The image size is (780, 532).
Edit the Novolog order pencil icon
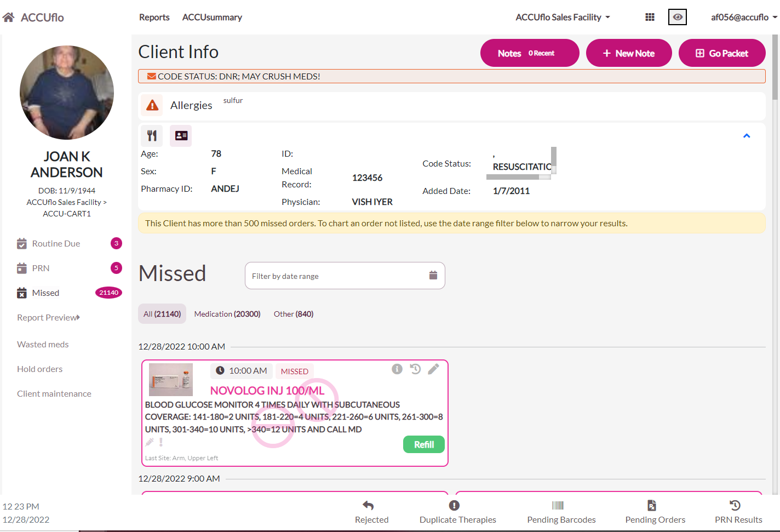click(x=433, y=369)
